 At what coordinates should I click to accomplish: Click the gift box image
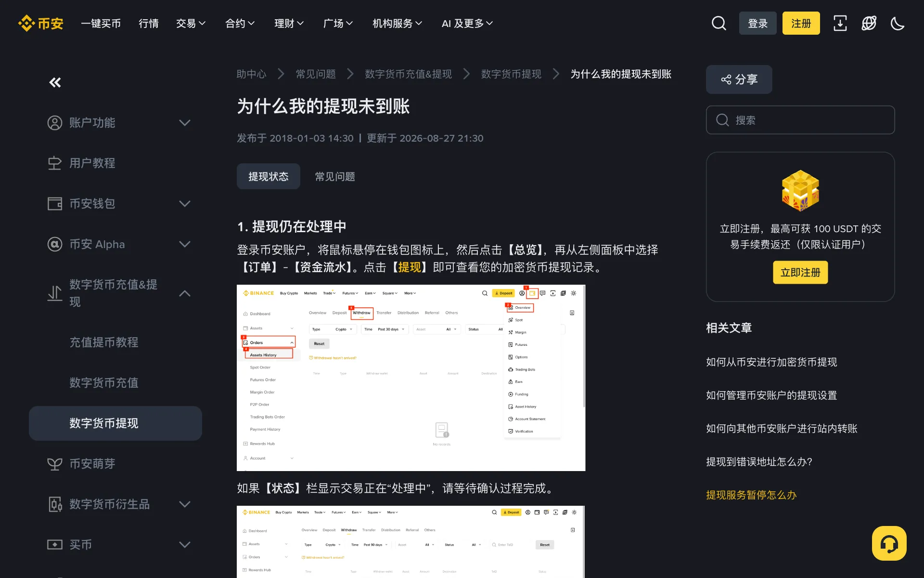click(800, 190)
